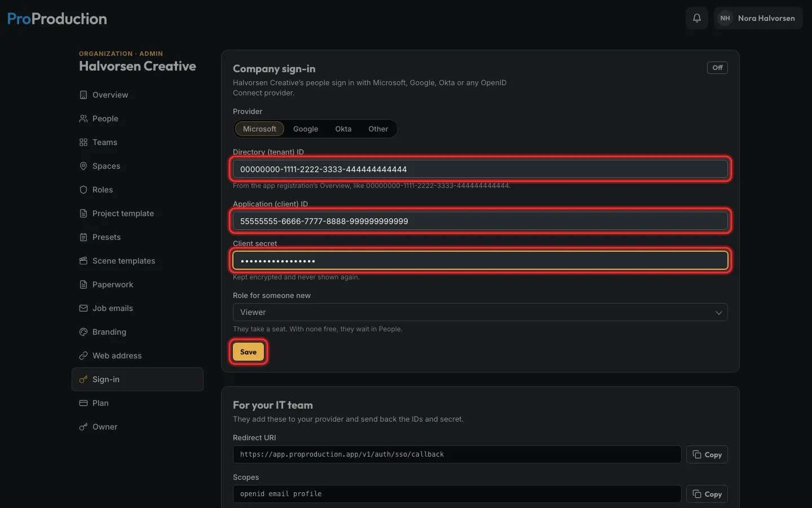This screenshot has height=508, width=812.
Task: Select Okta as provider
Action: click(x=343, y=129)
